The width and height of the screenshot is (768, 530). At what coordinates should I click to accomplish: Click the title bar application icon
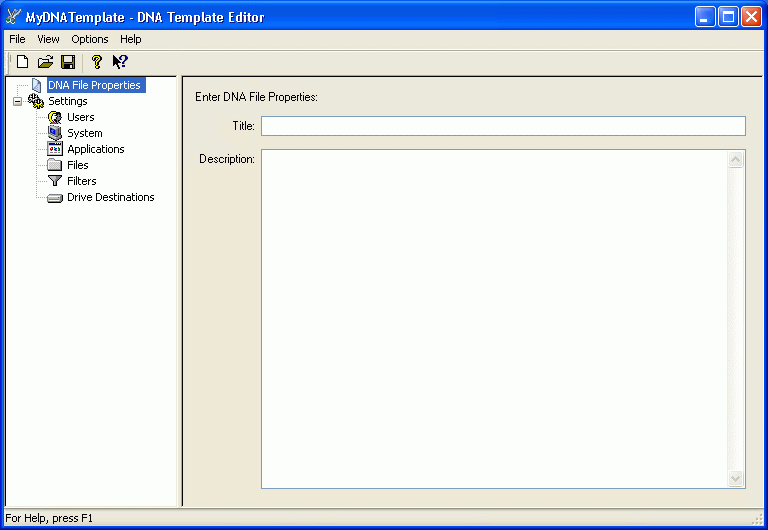[x=13, y=17]
